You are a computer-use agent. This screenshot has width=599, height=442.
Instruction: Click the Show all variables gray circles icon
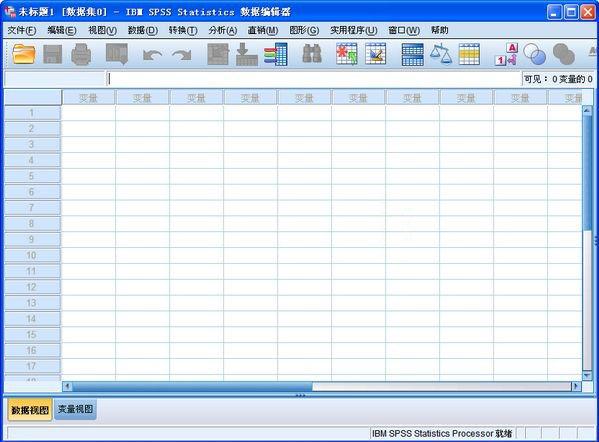[563, 54]
